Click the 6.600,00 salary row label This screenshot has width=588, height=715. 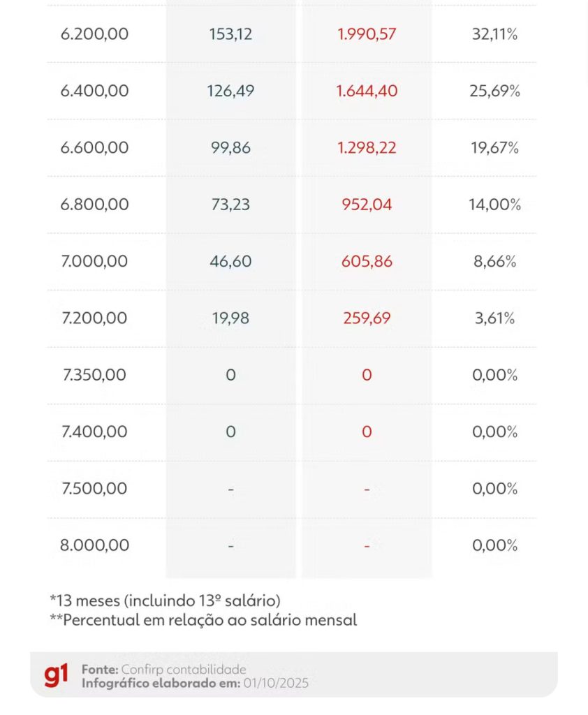click(94, 148)
